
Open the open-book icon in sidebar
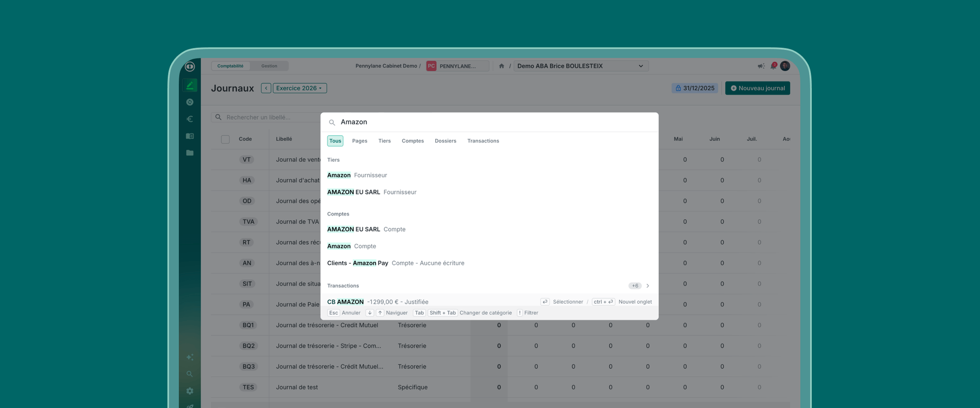[x=190, y=136]
